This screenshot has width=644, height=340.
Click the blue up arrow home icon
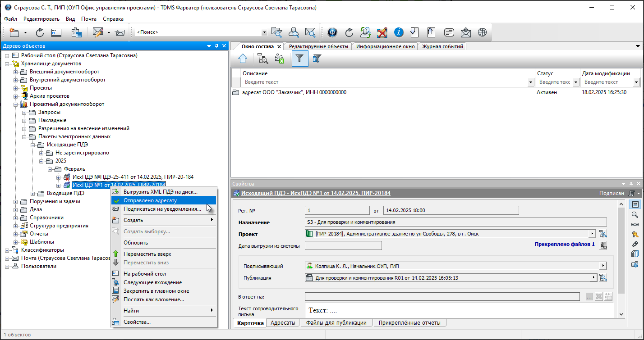point(243,59)
